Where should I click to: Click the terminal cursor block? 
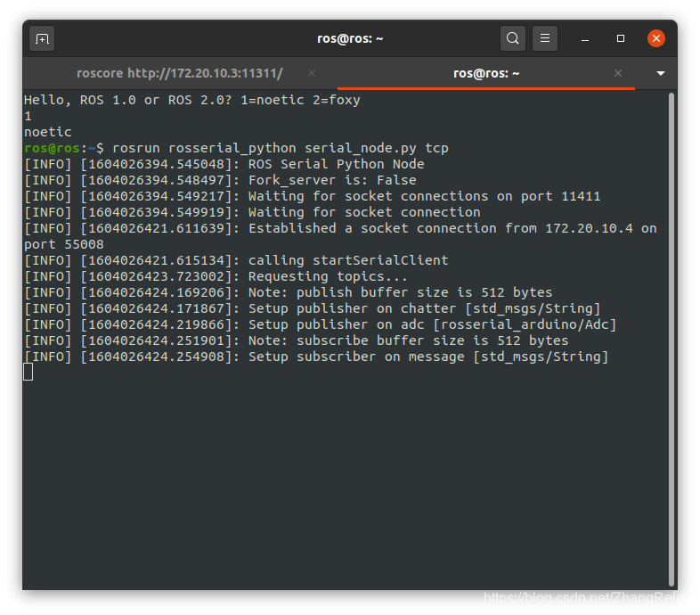pyautogui.click(x=28, y=373)
